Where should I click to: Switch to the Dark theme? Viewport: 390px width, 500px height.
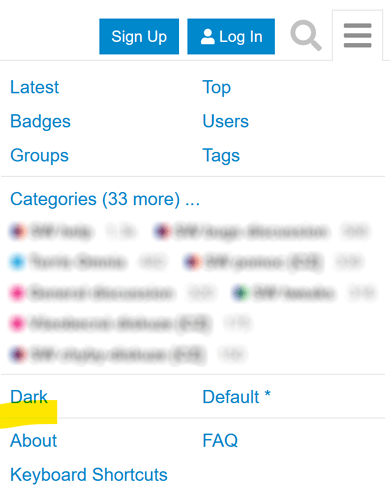click(x=29, y=397)
